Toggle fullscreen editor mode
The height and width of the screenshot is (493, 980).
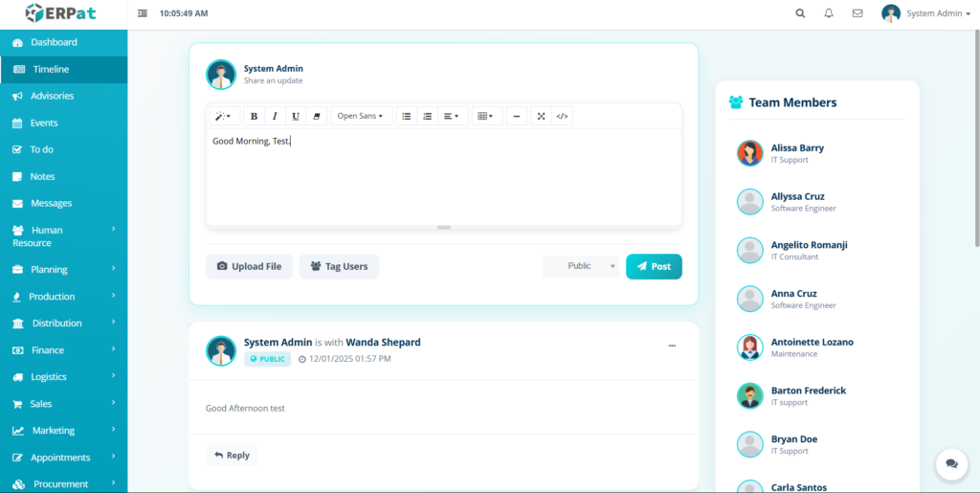542,116
